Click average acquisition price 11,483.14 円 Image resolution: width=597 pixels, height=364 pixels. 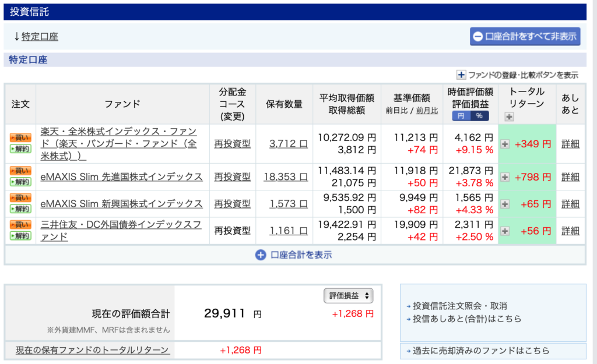(347, 171)
